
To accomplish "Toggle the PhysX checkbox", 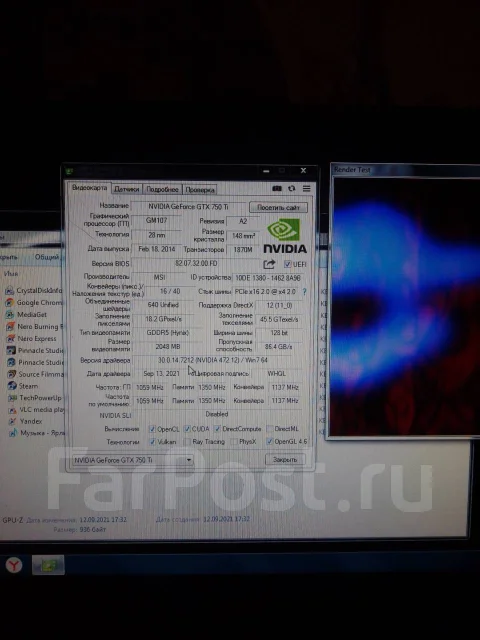I will pos(234,442).
